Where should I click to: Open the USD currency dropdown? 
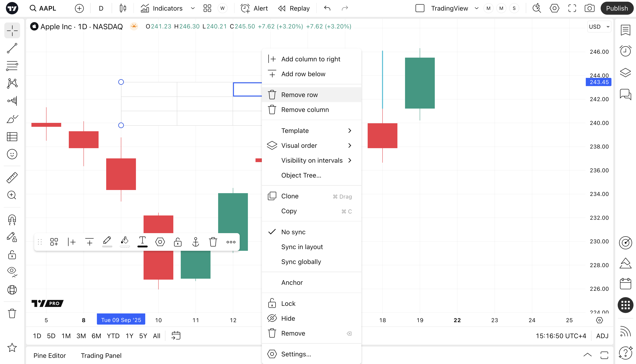(599, 27)
